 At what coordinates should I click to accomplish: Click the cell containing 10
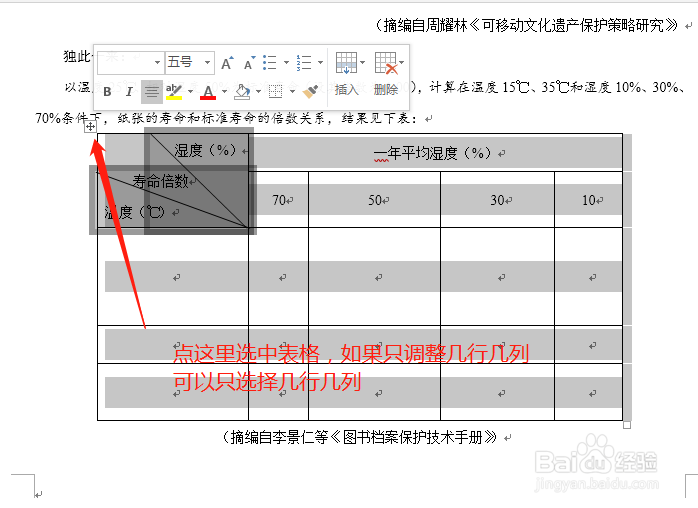[x=588, y=200]
